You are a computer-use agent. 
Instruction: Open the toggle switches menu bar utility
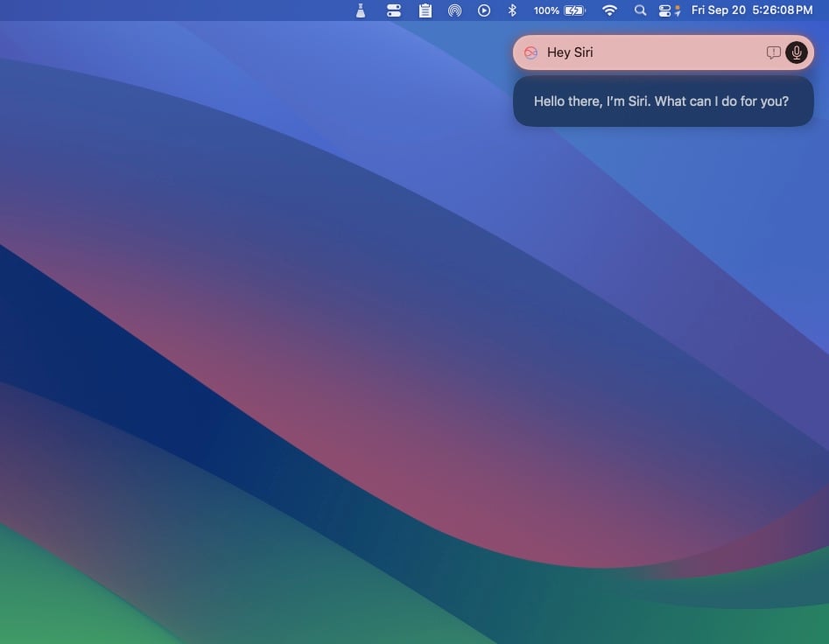pos(393,10)
